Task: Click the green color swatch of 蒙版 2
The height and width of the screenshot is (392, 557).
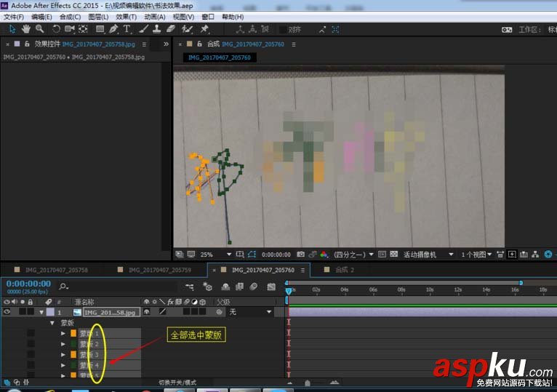Action: 73,344
